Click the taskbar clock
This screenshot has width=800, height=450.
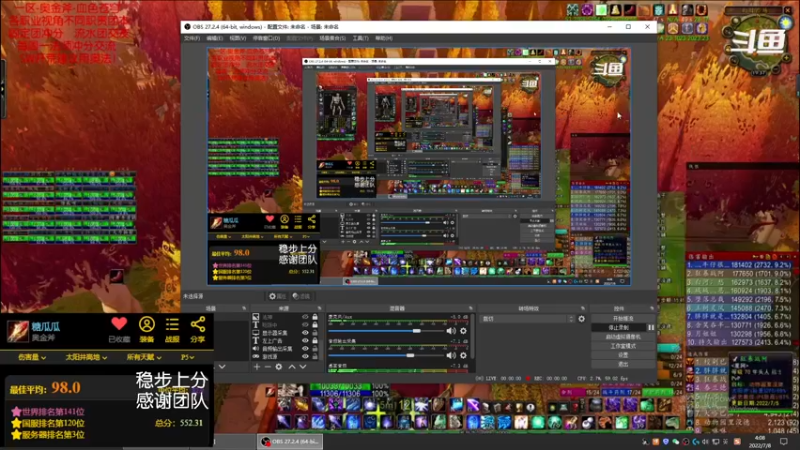tap(760, 442)
